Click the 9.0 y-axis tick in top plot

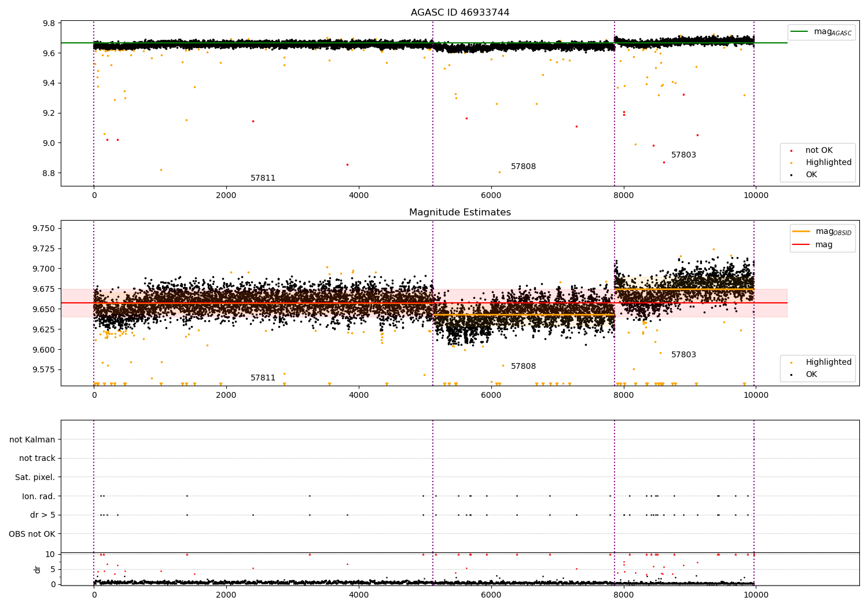click(49, 144)
